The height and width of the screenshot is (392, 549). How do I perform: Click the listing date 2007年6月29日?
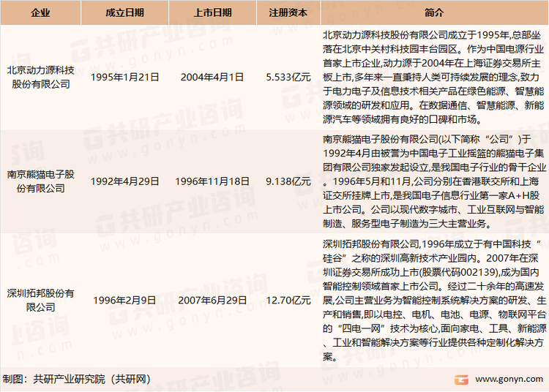212,300
